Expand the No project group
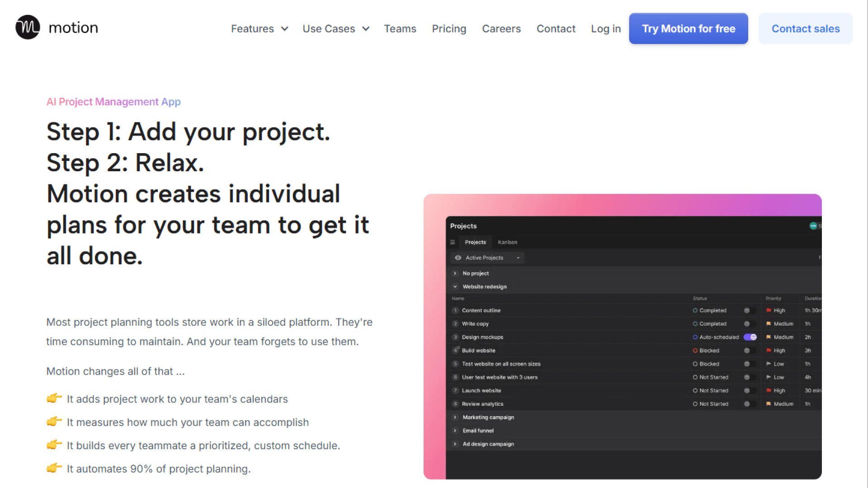868x488 pixels. pyautogui.click(x=455, y=273)
